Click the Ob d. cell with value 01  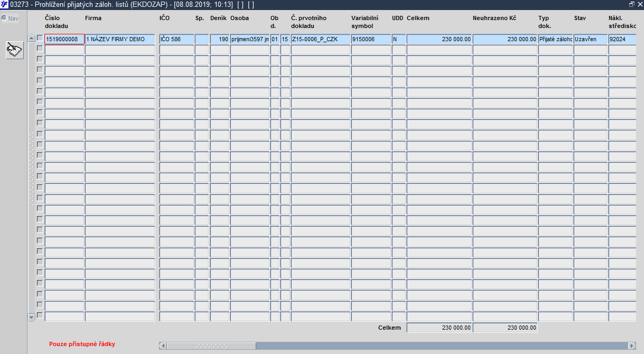pos(275,39)
